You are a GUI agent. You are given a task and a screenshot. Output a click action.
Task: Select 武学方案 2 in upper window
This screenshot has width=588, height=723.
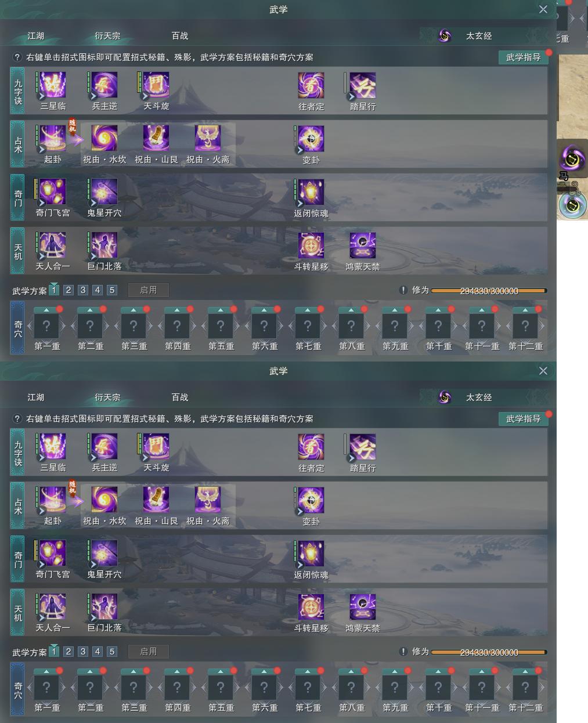click(68, 290)
